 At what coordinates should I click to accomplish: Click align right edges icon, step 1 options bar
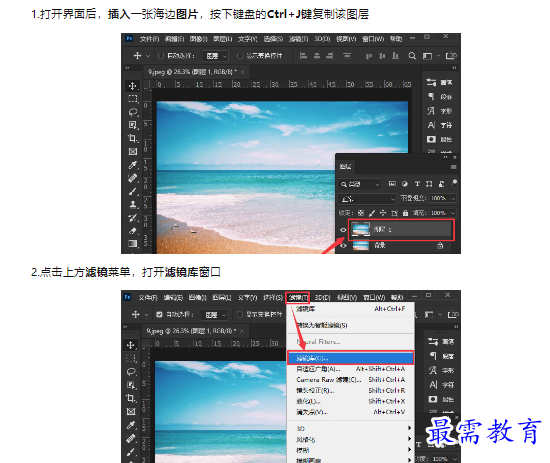pos(330,56)
